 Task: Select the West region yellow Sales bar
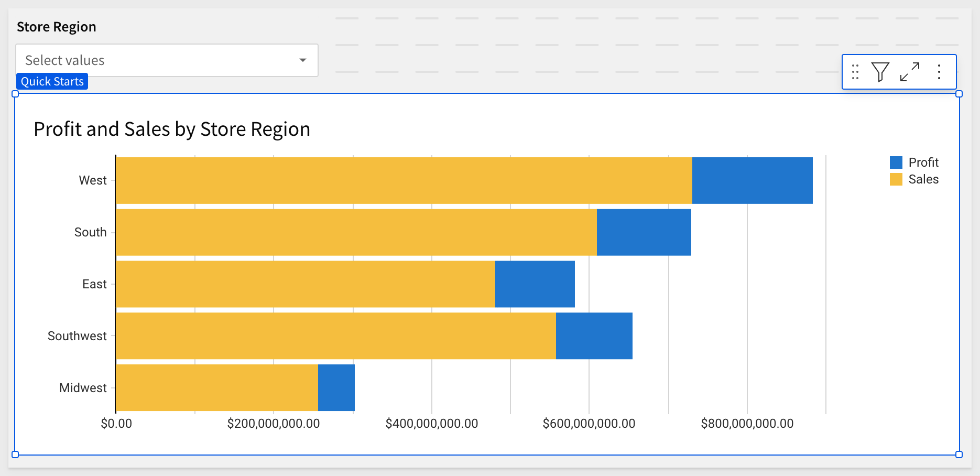click(404, 180)
